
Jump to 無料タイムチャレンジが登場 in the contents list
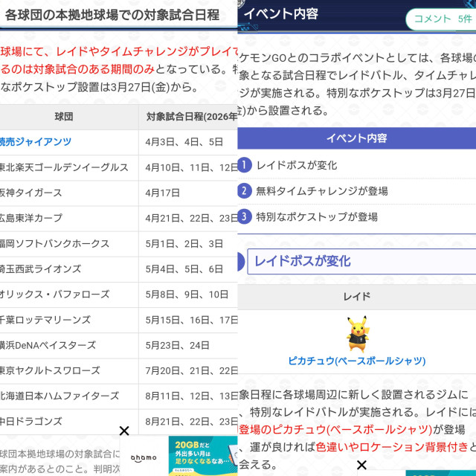point(321,191)
